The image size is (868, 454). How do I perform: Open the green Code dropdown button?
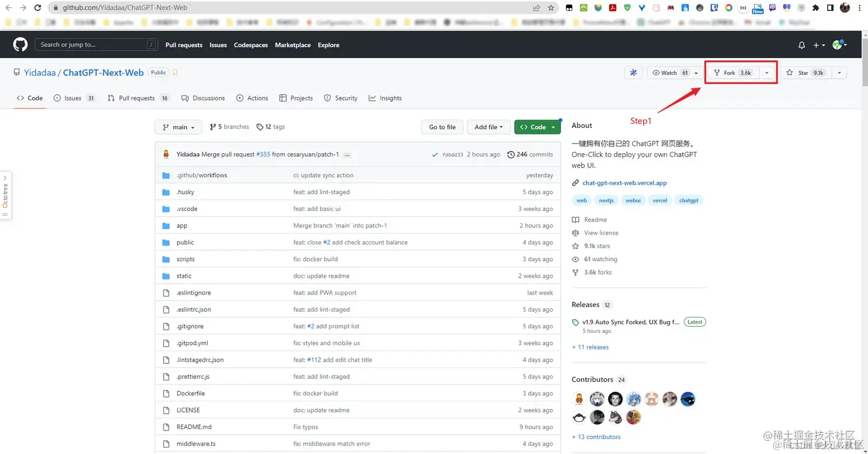[x=537, y=127]
